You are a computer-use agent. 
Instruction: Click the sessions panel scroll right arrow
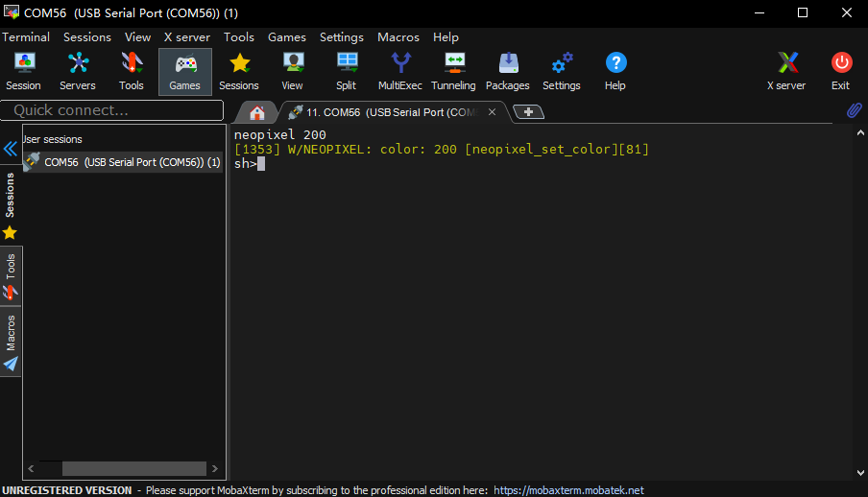tap(215, 469)
